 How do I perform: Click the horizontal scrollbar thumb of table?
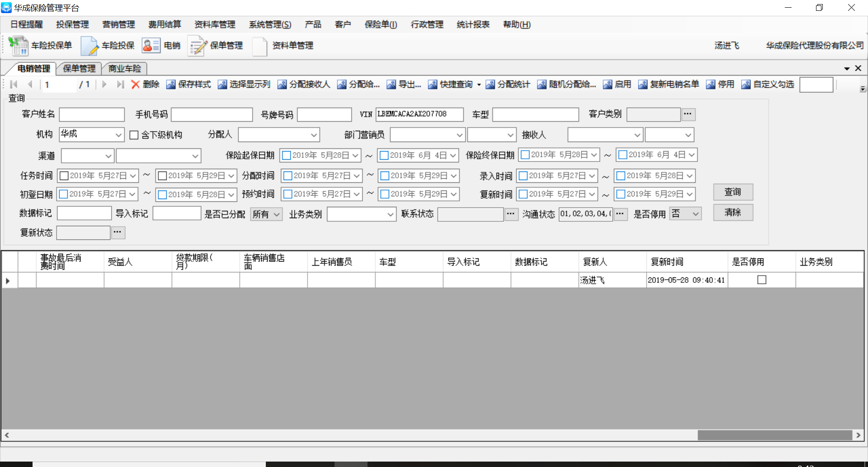(774, 435)
